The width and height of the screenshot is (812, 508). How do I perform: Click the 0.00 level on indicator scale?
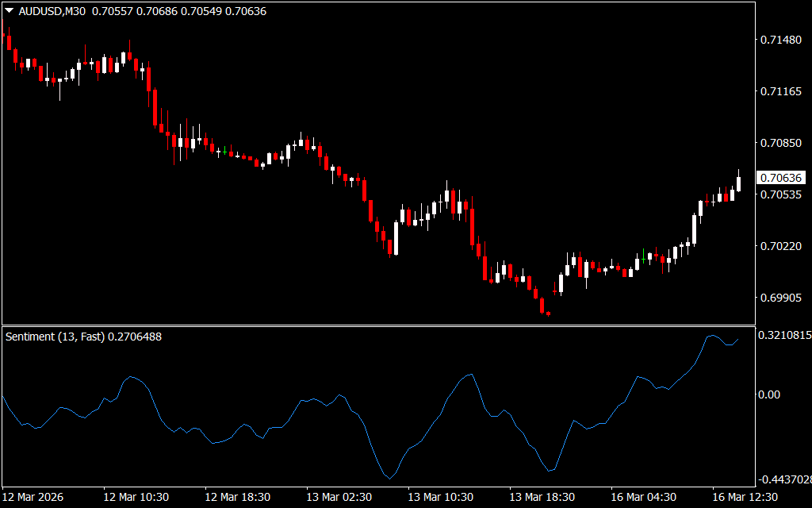pyautogui.click(x=771, y=394)
